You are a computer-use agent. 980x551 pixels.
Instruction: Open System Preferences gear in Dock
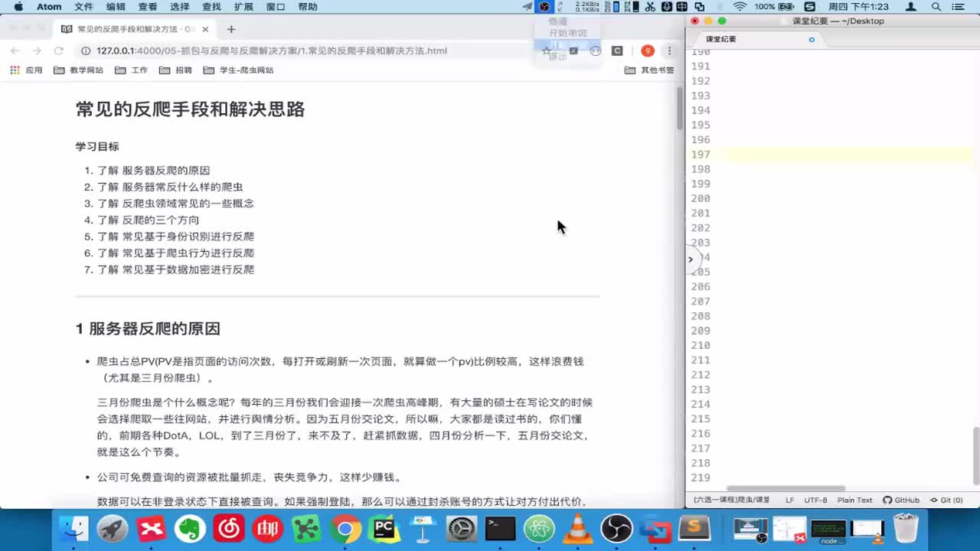pos(462,529)
